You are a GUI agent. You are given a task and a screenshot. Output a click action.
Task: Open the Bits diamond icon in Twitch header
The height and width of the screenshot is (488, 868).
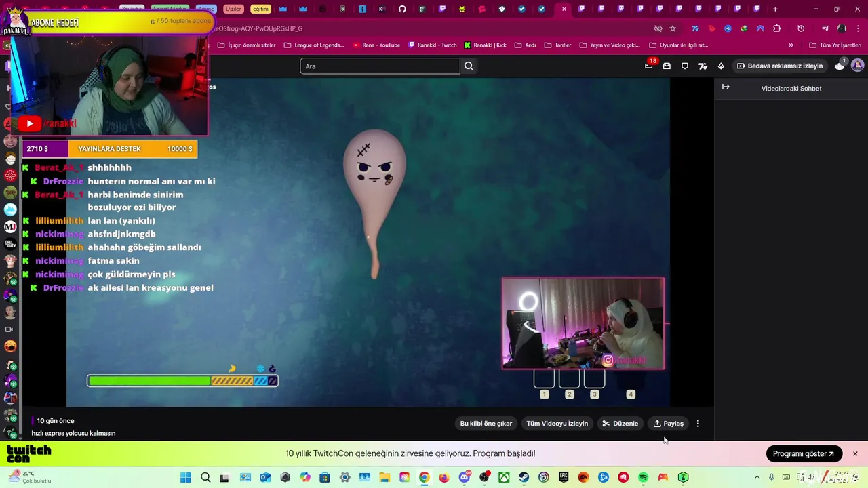[721, 66]
